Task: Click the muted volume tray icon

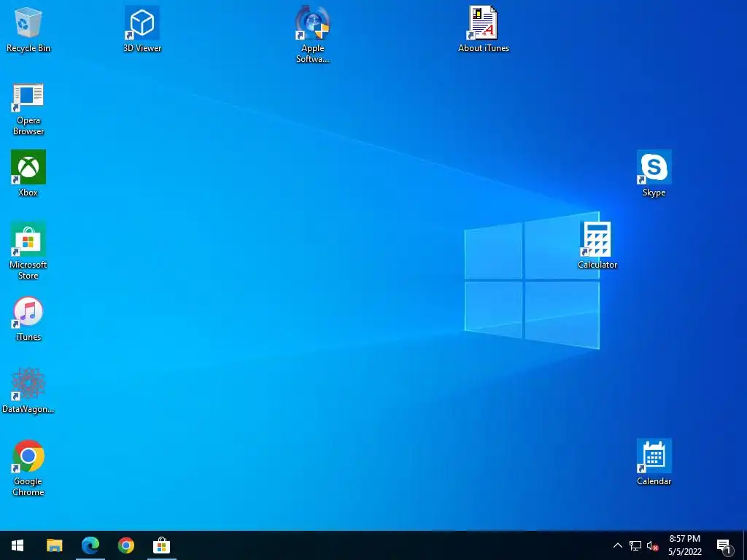Action: click(652, 545)
